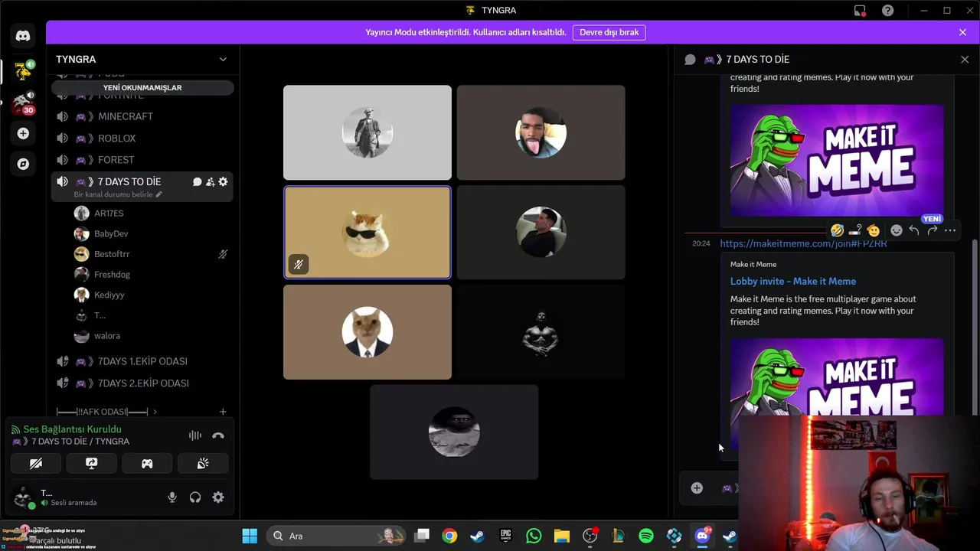Click plus to add channel in AFK ODASI
980x551 pixels.
(223, 412)
